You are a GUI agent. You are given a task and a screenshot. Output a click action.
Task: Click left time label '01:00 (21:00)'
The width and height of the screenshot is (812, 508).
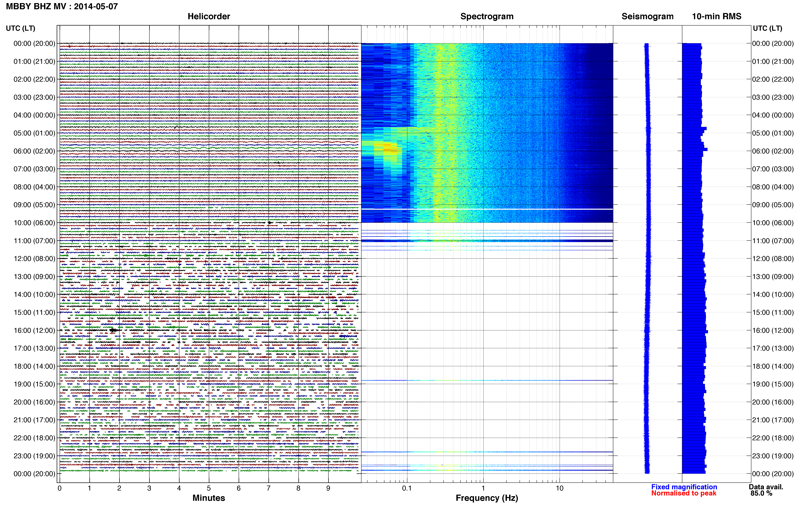[x=34, y=62]
